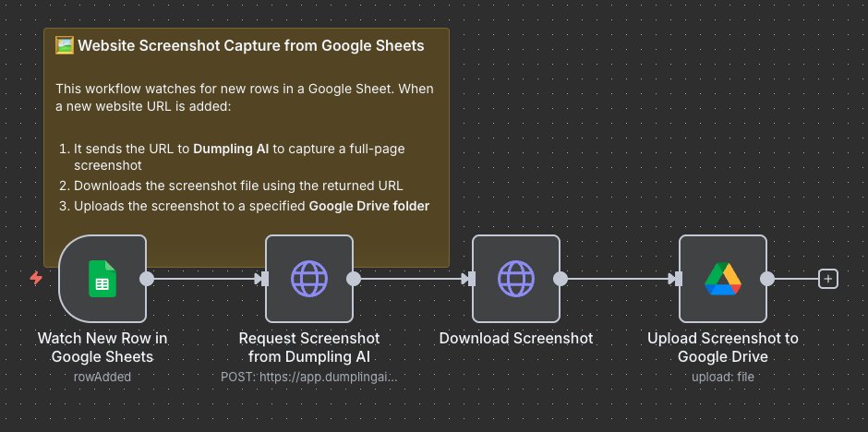The image size is (868, 432).
Task: Click the framed picture emoji in note title
Action: coord(65,45)
